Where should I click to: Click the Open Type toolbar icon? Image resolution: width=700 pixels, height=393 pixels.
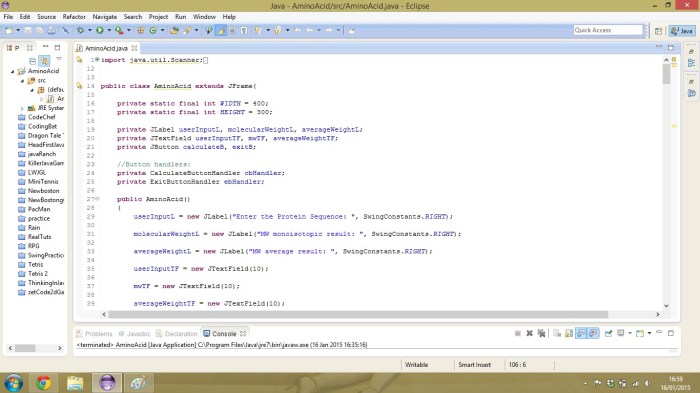coord(175,30)
